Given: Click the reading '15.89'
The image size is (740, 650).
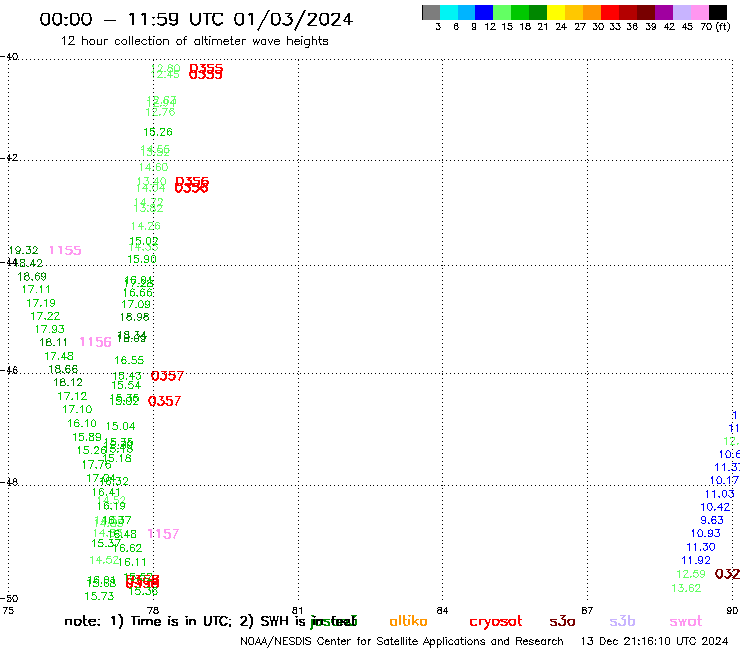Looking at the screenshot, I should point(87,437).
